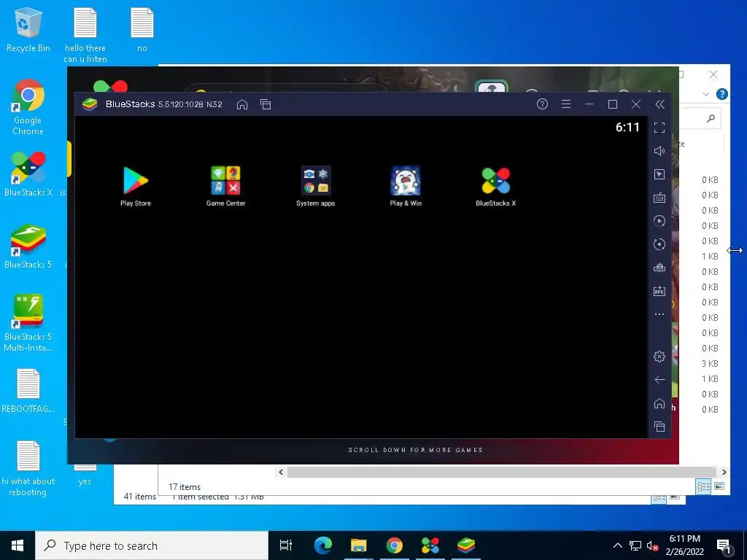Open the clock showing 6:11 PM

(684, 545)
